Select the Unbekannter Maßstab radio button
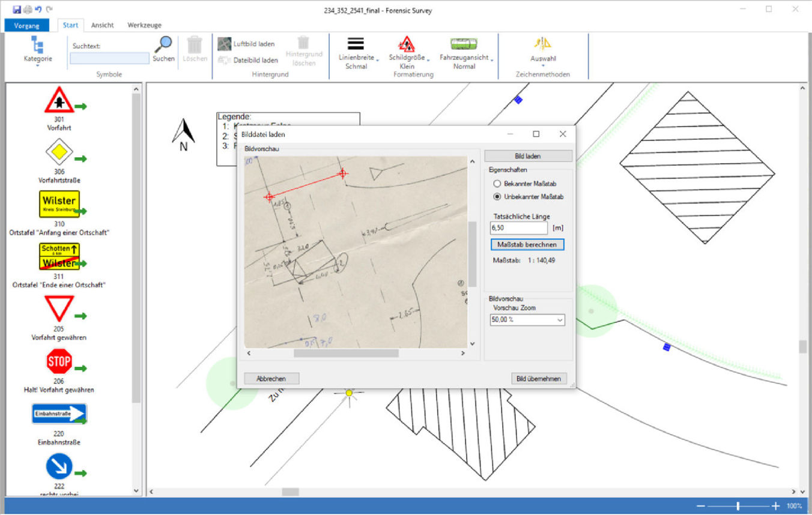This screenshot has width=812, height=515. coord(497,196)
